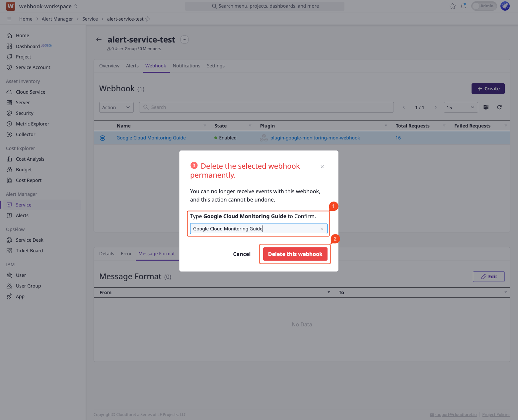Switch to the Settings tab
Screen dimensions: 518x420
216,66
